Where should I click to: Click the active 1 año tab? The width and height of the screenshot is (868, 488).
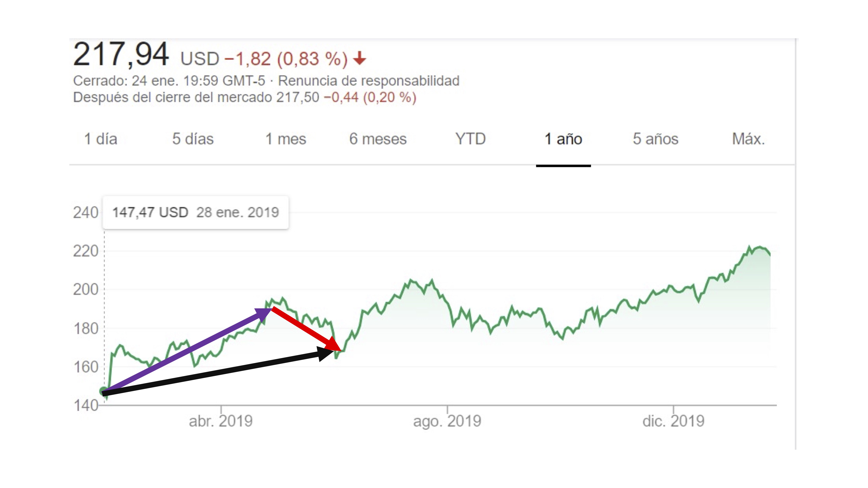pos(563,139)
